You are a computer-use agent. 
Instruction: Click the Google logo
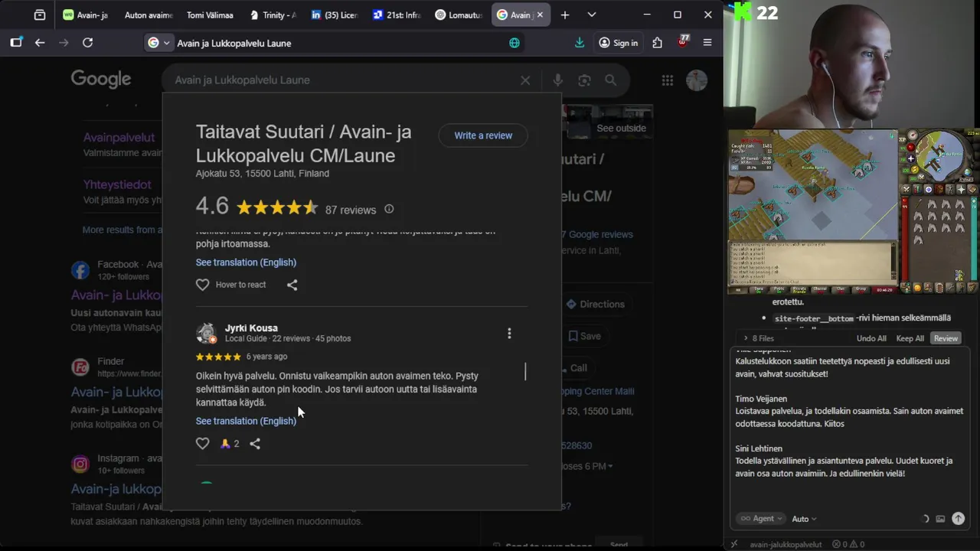coord(101,80)
